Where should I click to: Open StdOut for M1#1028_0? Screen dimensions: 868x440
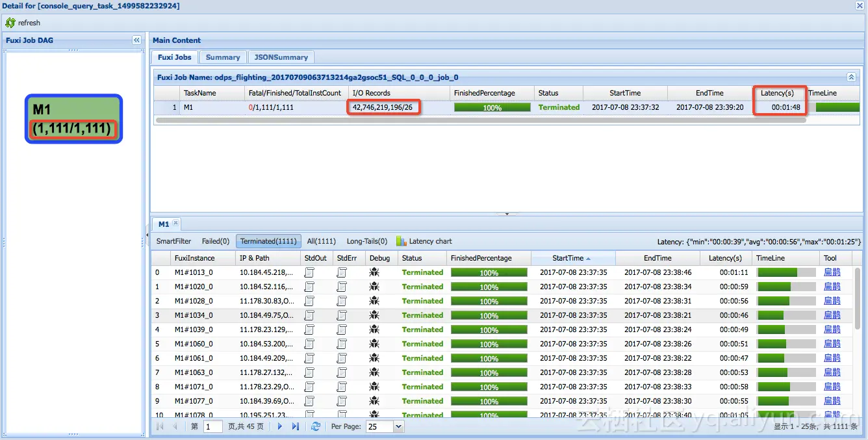point(309,301)
